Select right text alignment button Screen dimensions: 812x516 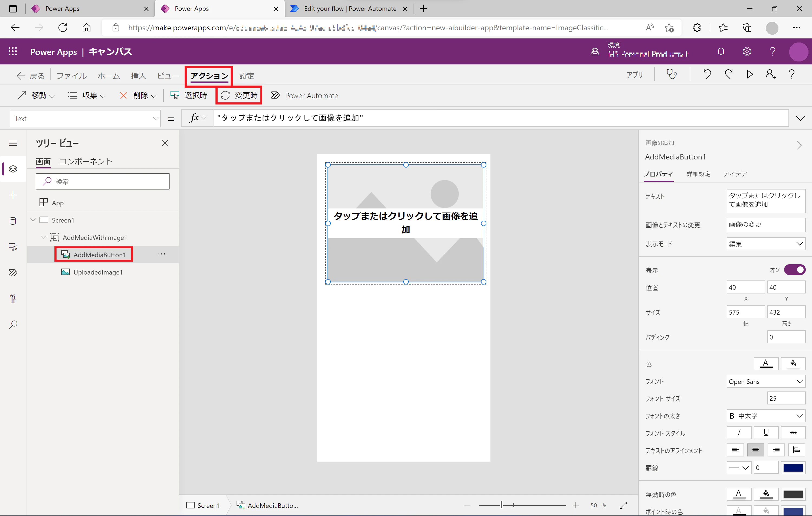776,450
